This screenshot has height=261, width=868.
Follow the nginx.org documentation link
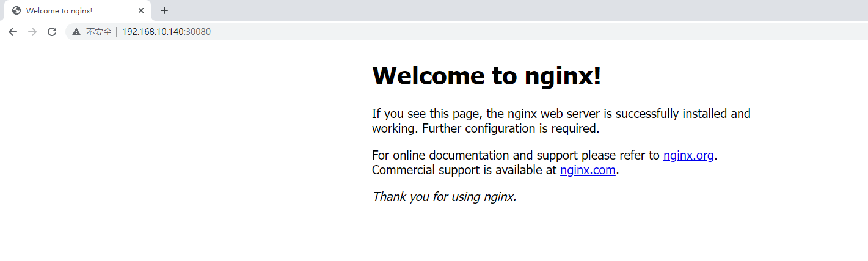pyautogui.click(x=688, y=155)
